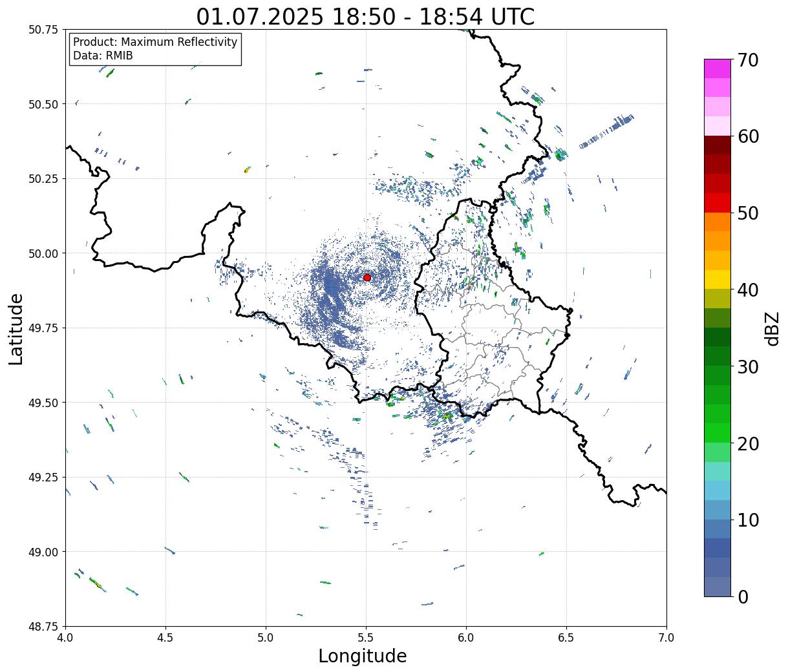Click the longitude tick label 6.0
788x672 pixels.
[x=466, y=637]
